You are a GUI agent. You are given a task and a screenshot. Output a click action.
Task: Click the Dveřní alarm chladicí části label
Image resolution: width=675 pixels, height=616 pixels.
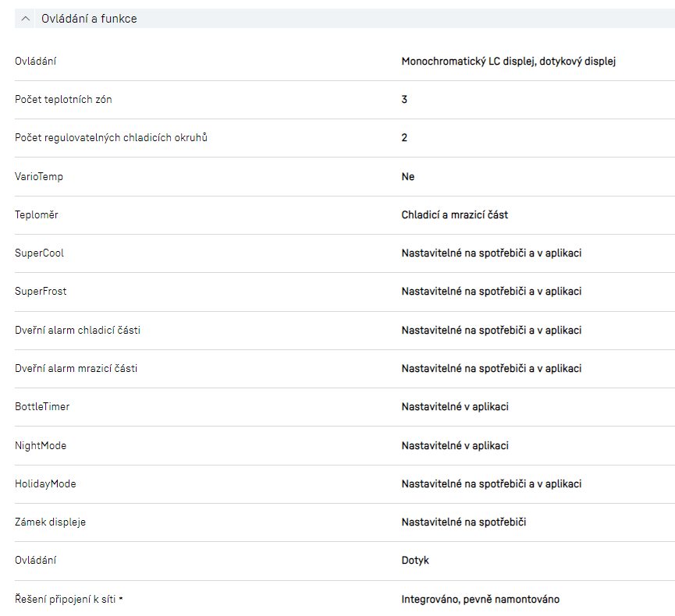click(77, 330)
